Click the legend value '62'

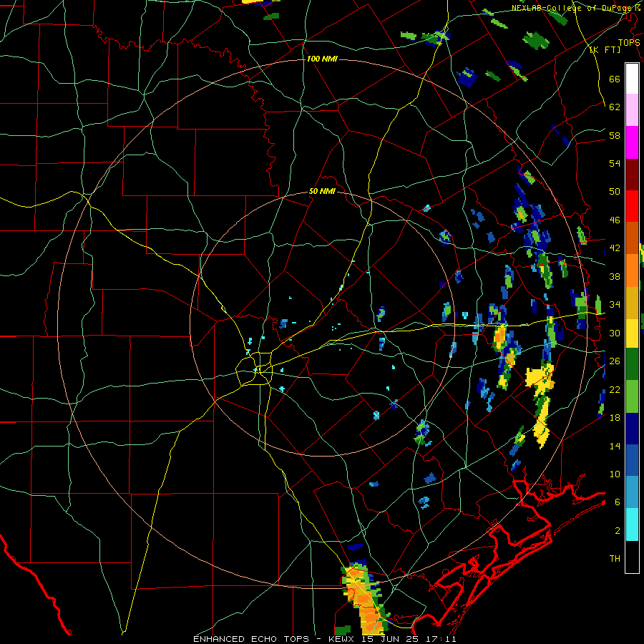pyautogui.click(x=615, y=107)
